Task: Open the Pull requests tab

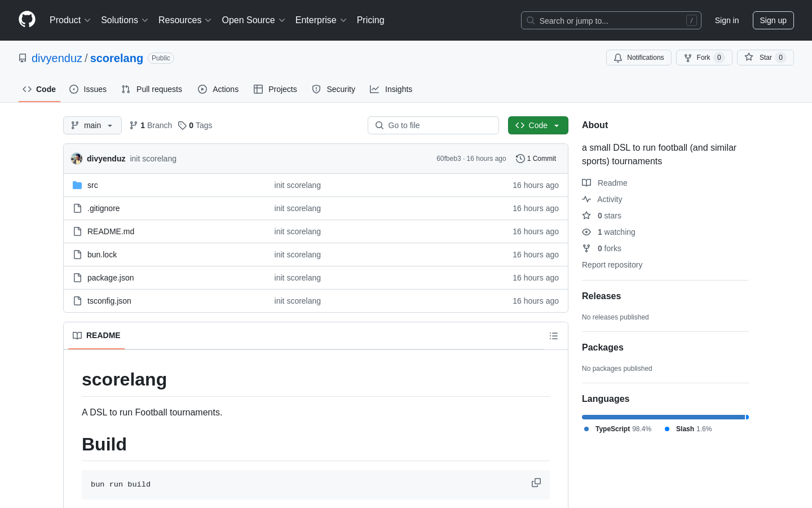Action: tap(152, 89)
